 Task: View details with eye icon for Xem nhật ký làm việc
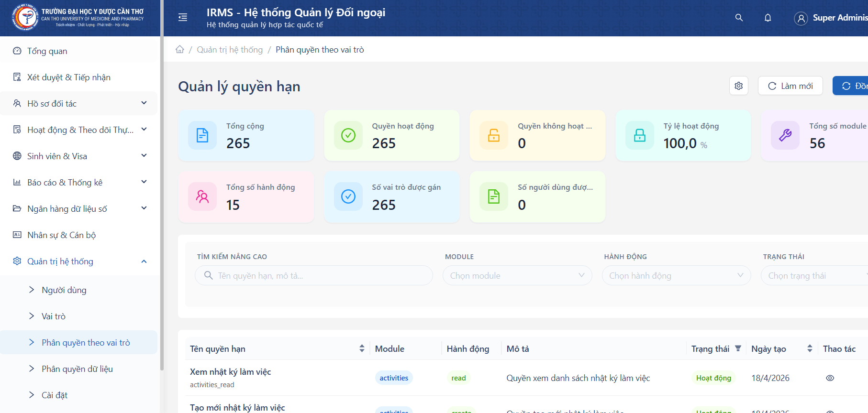(x=830, y=378)
